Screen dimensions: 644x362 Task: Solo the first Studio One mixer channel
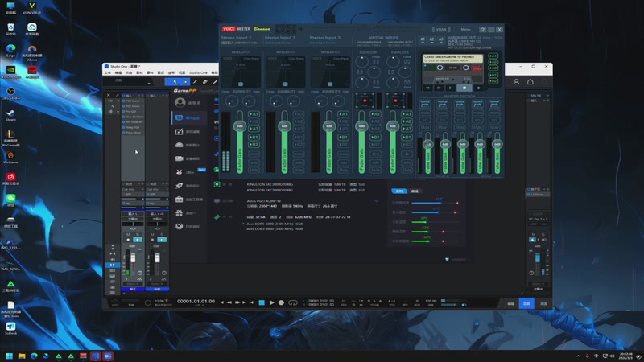point(138,234)
